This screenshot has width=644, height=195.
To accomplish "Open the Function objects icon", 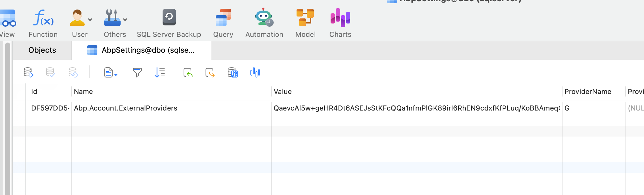I will tap(43, 18).
